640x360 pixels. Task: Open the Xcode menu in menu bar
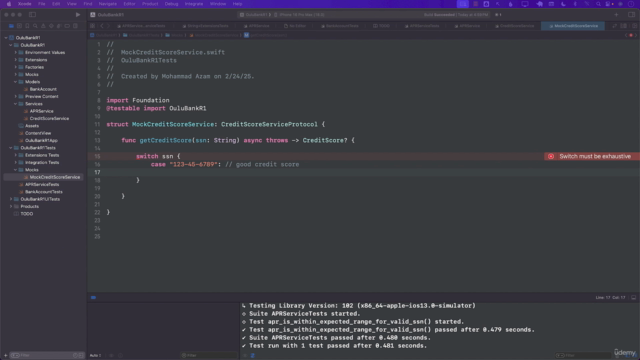coord(24,4)
